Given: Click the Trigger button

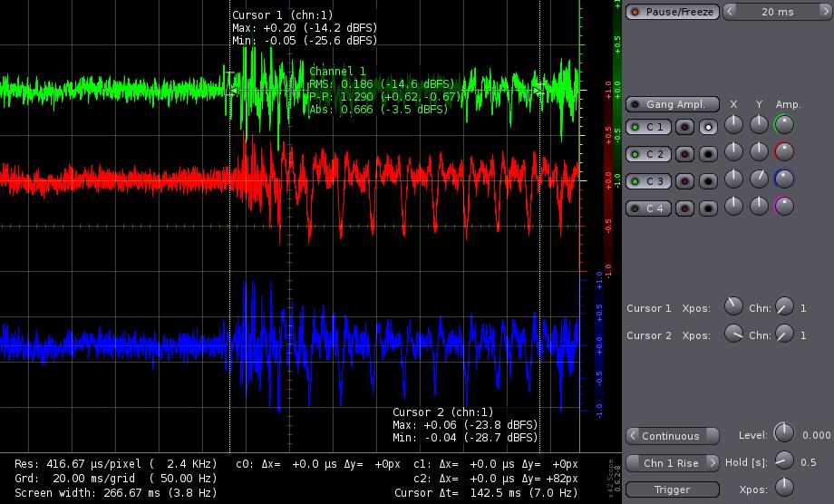Looking at the screenshot, I should pos(673,489).
